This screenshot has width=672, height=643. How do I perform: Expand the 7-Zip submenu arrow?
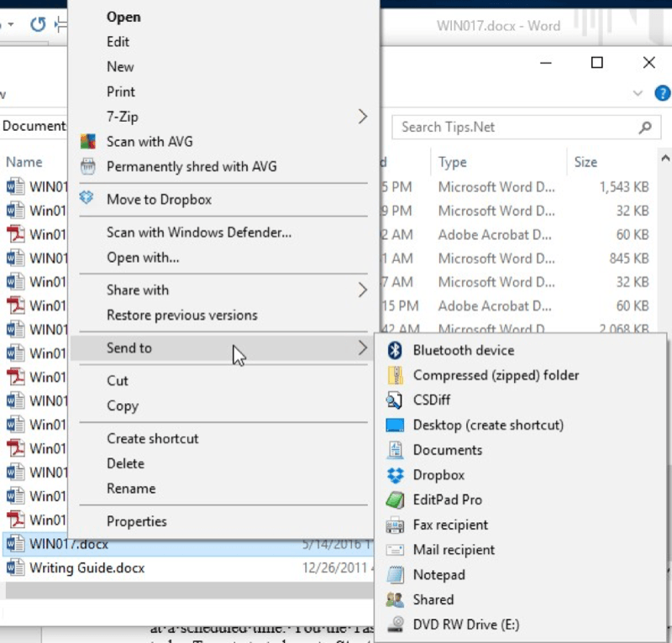click(363, 117)
